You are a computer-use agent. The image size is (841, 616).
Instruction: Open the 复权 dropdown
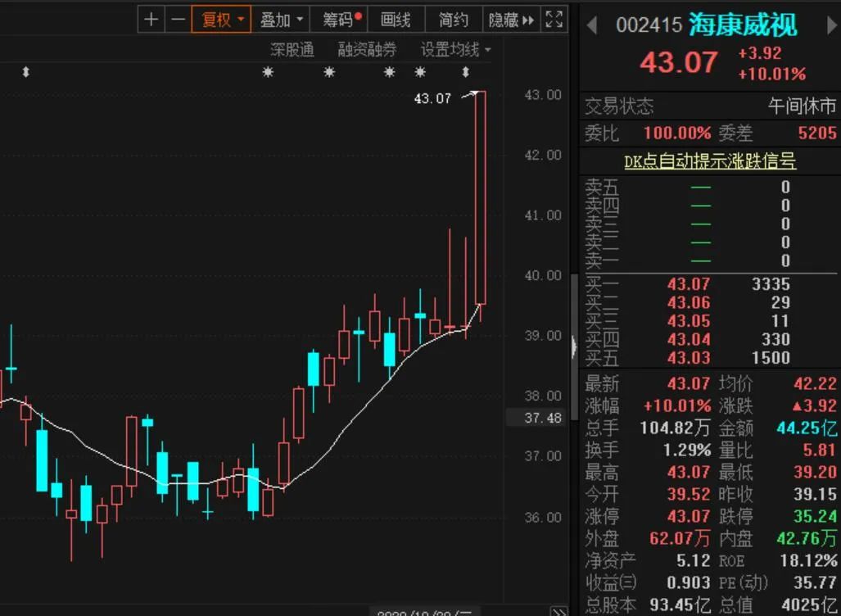click(222, 20)
